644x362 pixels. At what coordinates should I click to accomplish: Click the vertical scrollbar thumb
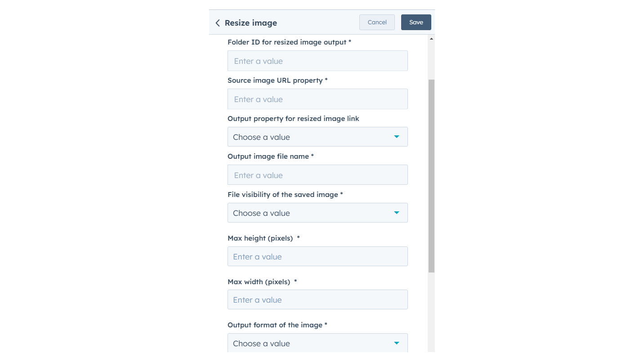[431, 175]
